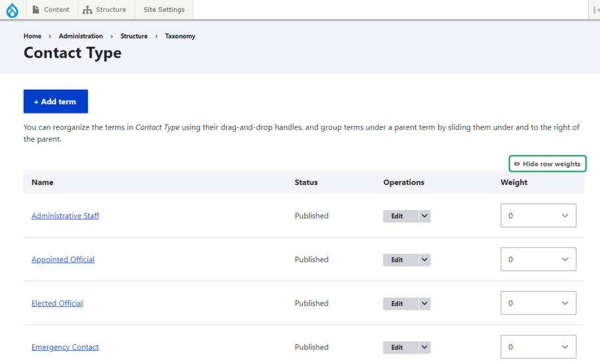600x364 pixels.
Task: Open the Elected Official term link
Action: (x=57, y=304)
